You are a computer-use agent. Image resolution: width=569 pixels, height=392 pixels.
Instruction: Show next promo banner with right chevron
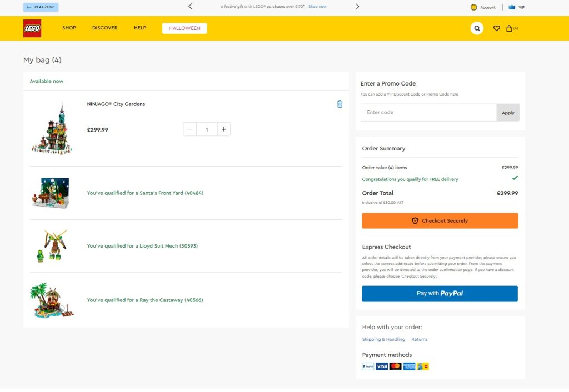click(x=357, y=7)
